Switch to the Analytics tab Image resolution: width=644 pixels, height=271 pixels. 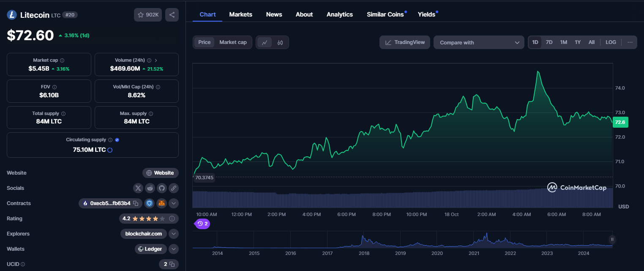[x=340, y=14]
